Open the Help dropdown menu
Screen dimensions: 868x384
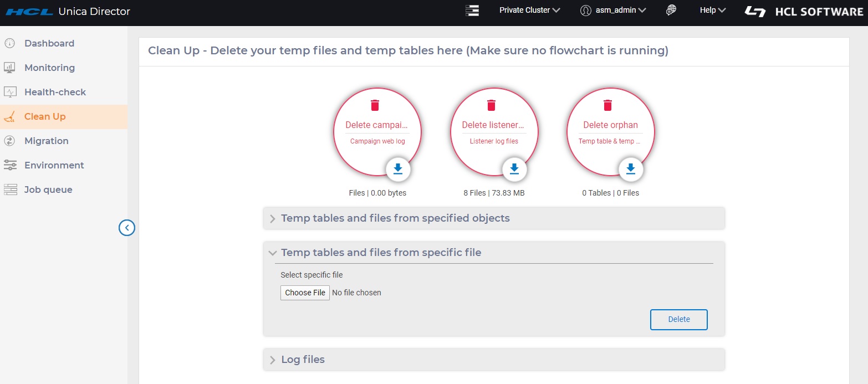[713, 10]
